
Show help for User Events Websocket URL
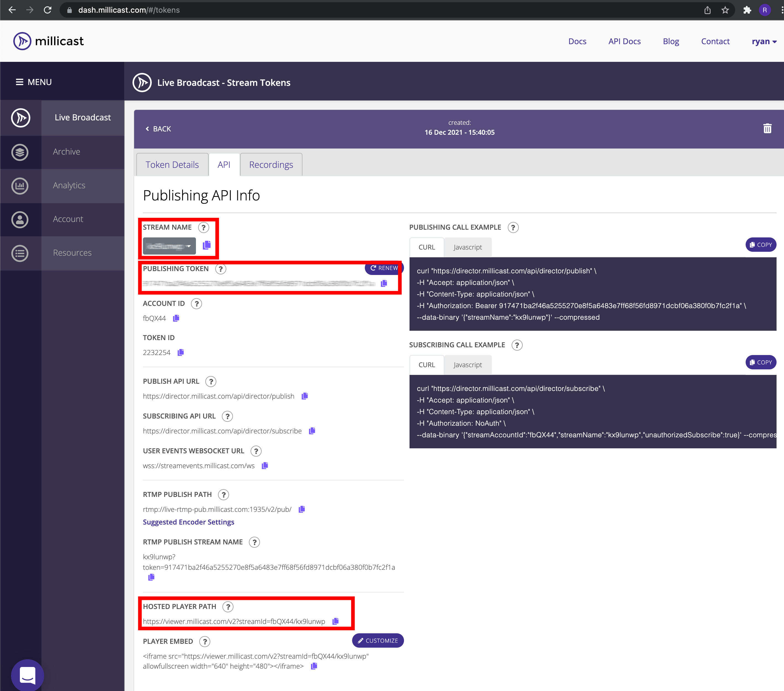(256, 451)
